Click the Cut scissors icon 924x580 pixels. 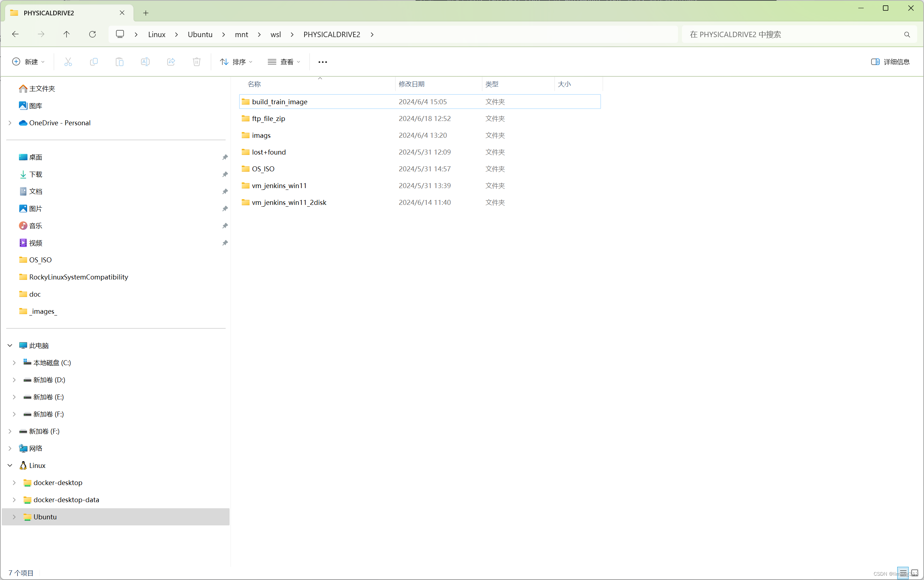click(68, 62)
